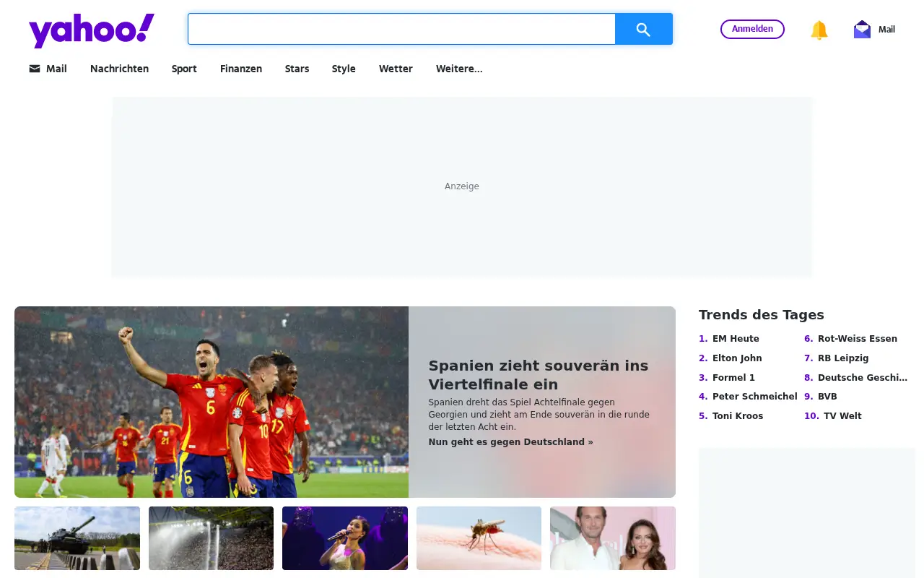Open the tank thumbnail story
Screen dimensions: 924x578
(x=77, y=538)
